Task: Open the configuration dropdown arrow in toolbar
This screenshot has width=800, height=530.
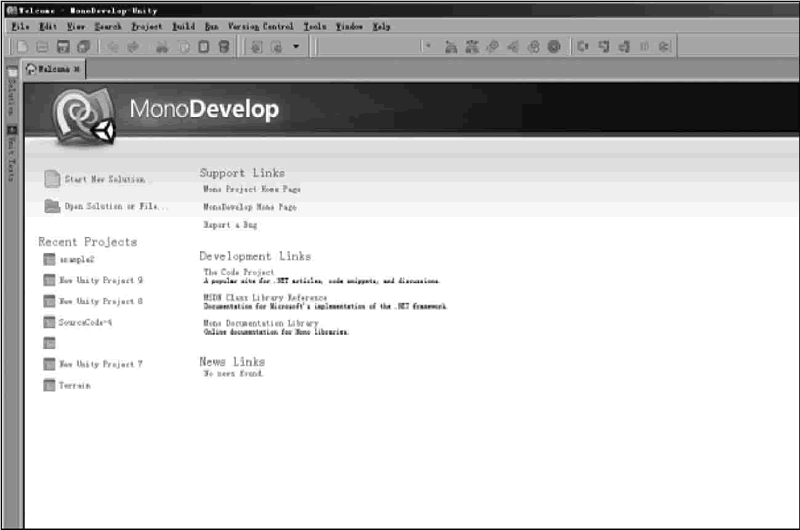Action: click(296, 47)
